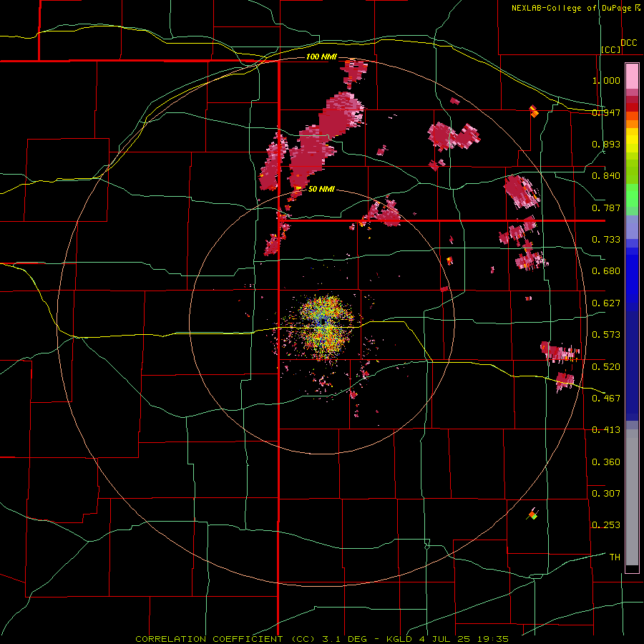Select the 0.627 scale value
This screenshot has width=644, height=644.
pyautogui.click(x=606, y=303)
